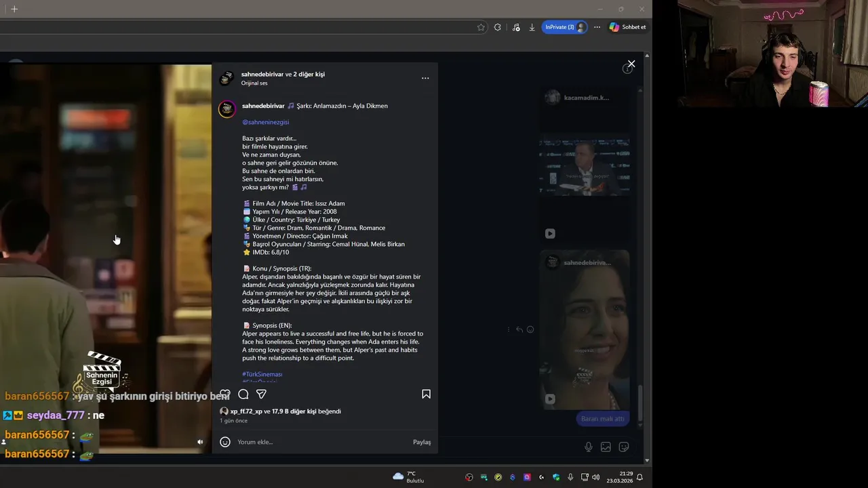Open the microphone voice message icon in chat
The width and height of the screenshot is (868, 488).
click(x=589, y=447)
